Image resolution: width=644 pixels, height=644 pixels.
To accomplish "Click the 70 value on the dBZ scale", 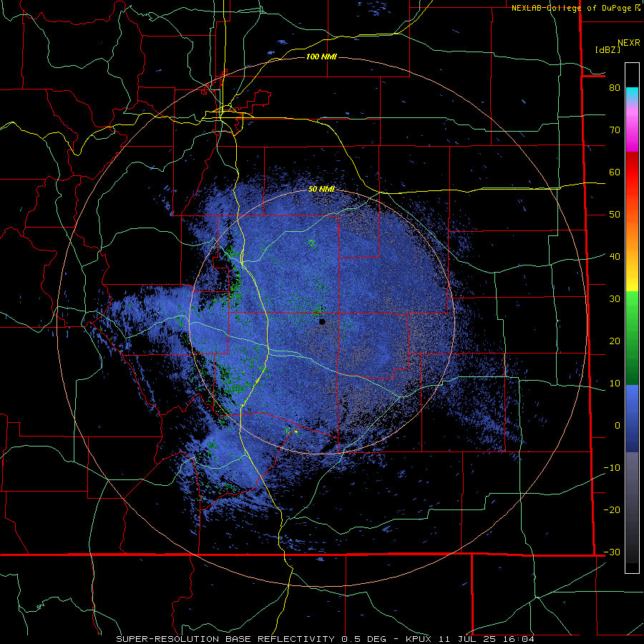I will tap(615, 130).
